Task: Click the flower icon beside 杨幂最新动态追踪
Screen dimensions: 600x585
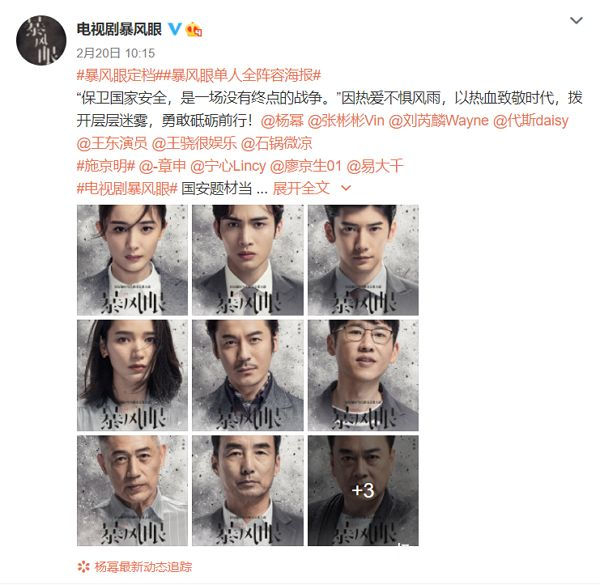Action: [83, 567]
